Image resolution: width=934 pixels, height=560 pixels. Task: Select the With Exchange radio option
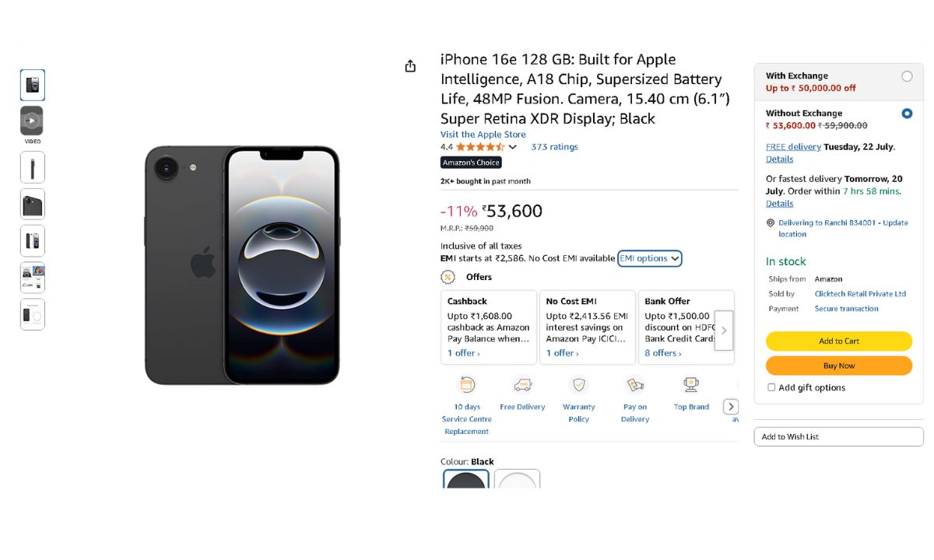(907, 76)
